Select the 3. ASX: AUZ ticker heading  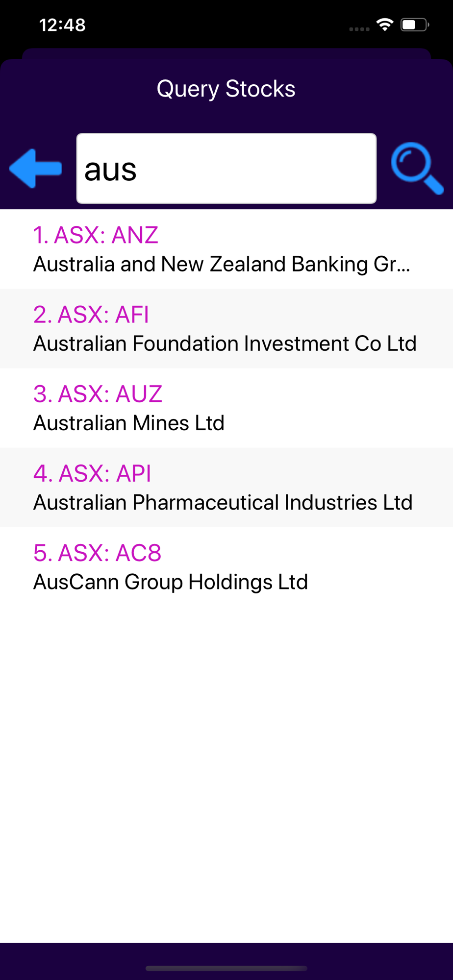coord(98,394)
